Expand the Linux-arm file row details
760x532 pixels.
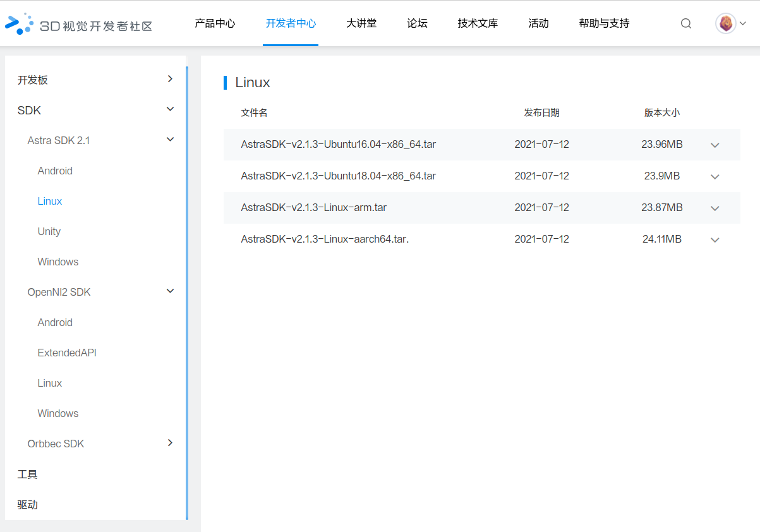point(715,208)
